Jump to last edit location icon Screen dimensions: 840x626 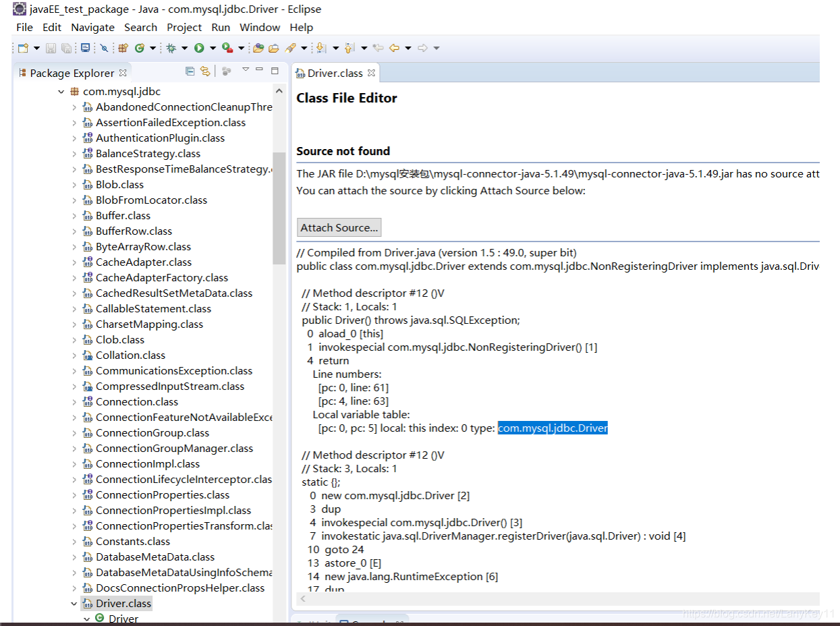coord(378,48)
